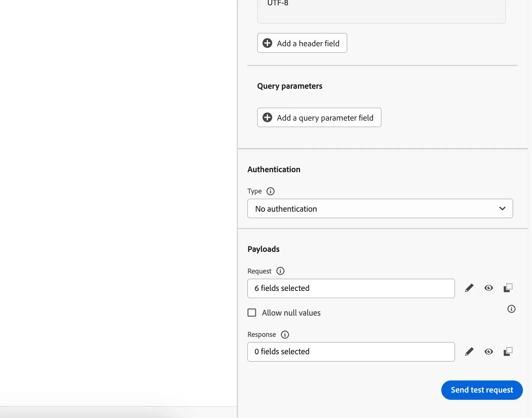Click the Add a header field button
The width and height of the screenshot is (532, 418).
tap(302, 43)
